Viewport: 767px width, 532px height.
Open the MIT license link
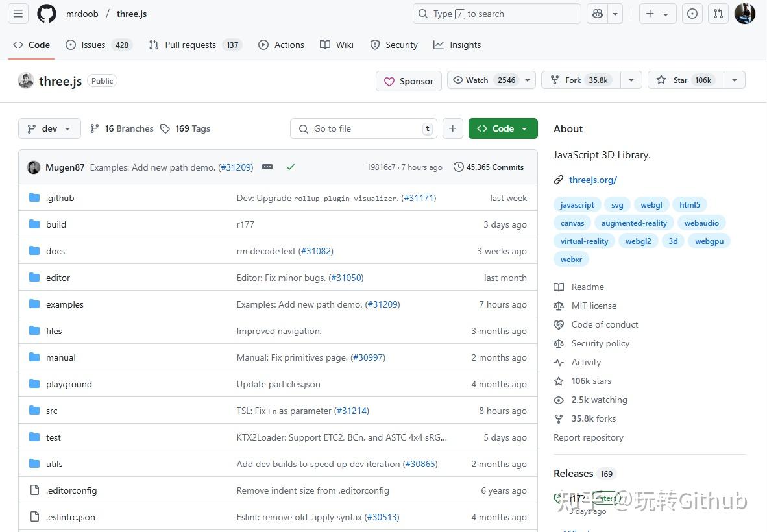(585, 306)
